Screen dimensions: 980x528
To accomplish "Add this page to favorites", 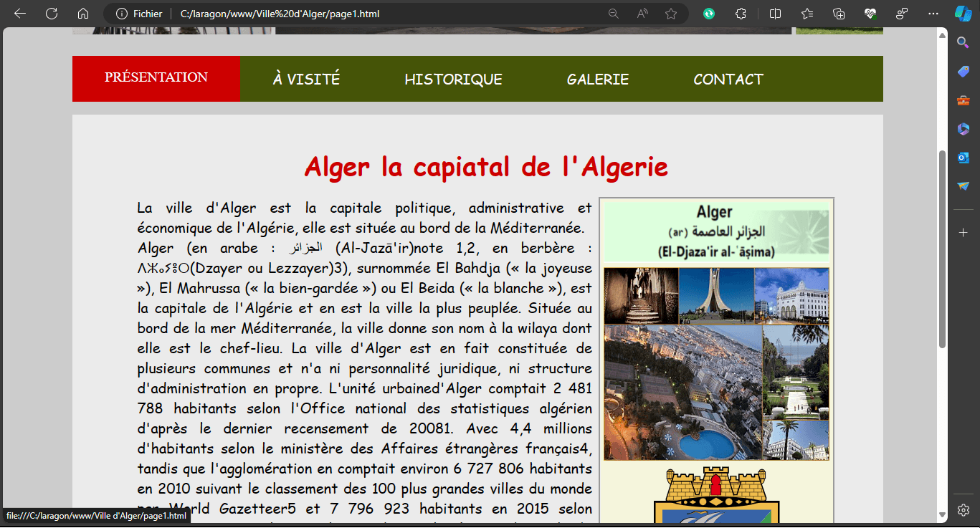I will click(x=671, y=14).
